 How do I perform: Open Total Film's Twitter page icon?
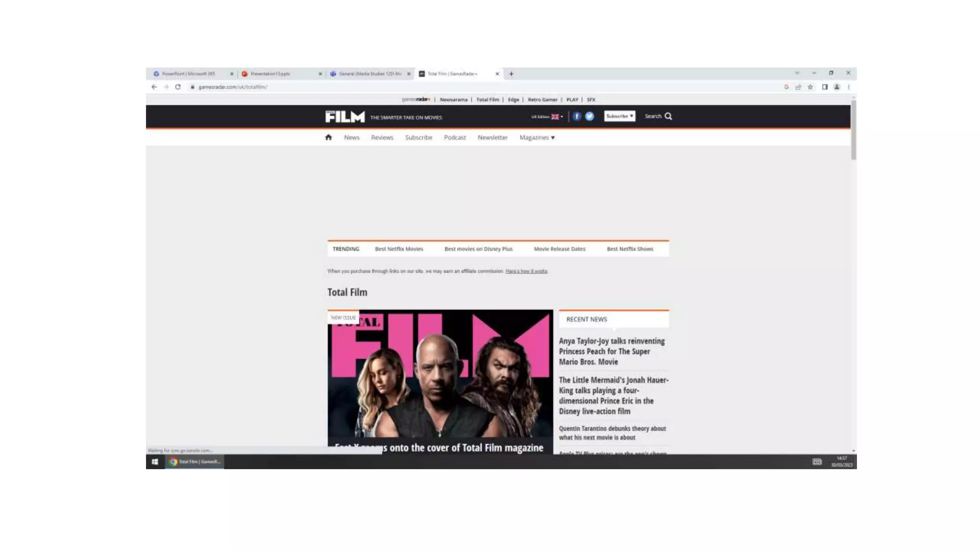click(x=590, y=116)
